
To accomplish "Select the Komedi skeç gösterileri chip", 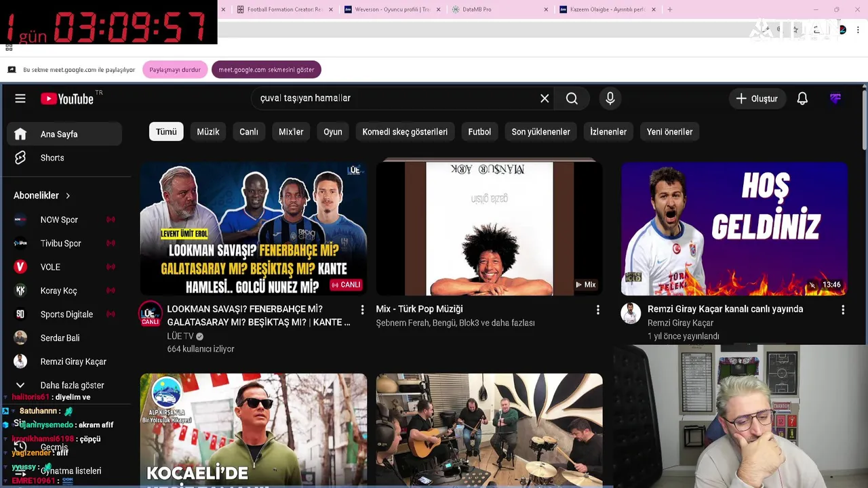I will click(x=405, y=131).
